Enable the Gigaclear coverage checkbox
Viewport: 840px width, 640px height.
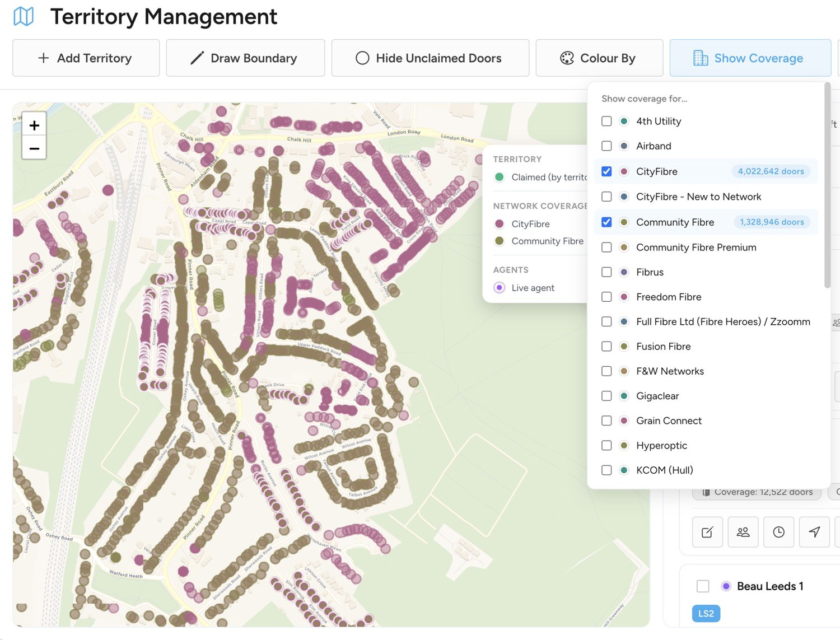click(606, 396)
